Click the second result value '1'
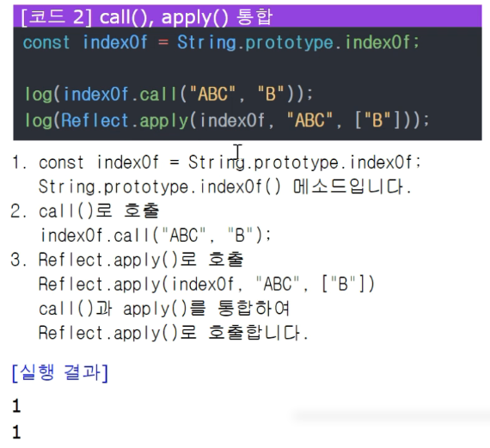This screenshot has height=448, width=490. (x=16, y=432)
